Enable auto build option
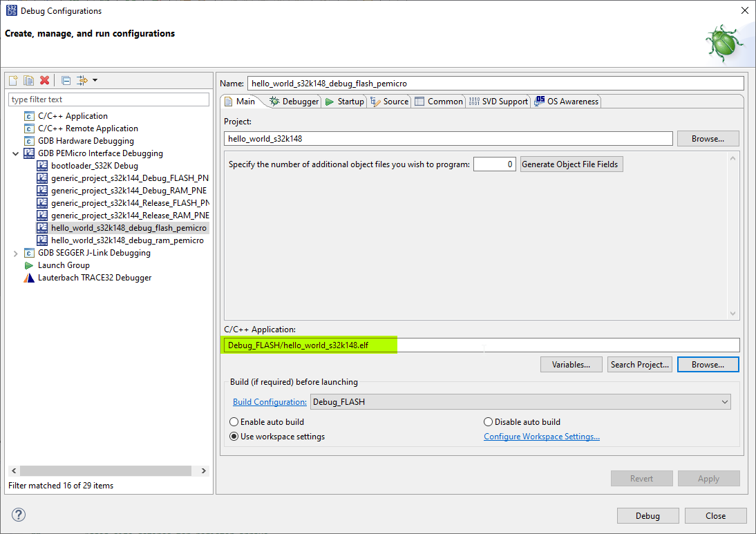 (234, 421)
